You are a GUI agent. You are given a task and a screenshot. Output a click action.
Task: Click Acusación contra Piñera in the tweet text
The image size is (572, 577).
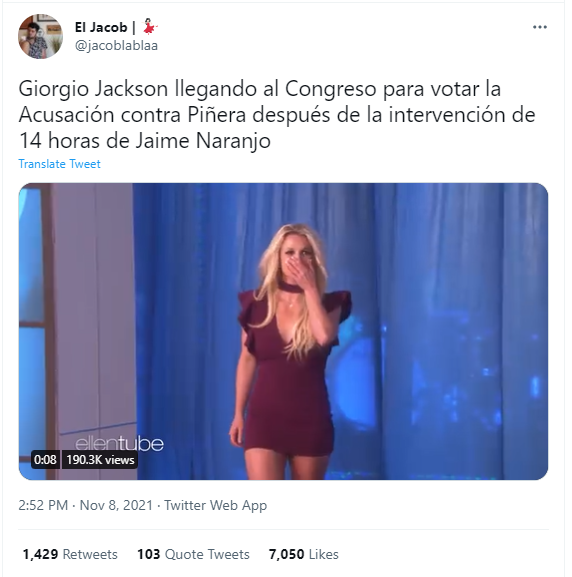pyautogui.click(x=133, y=115)
